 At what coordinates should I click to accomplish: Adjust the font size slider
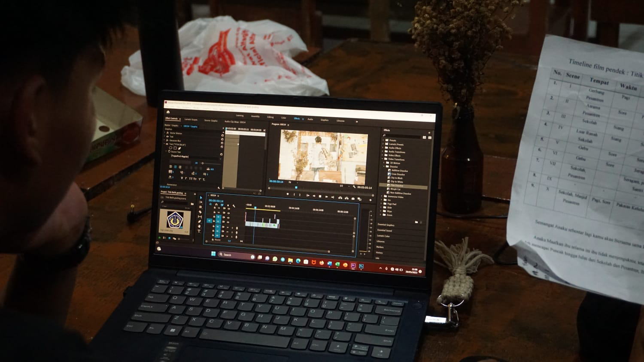click(203, 163)
